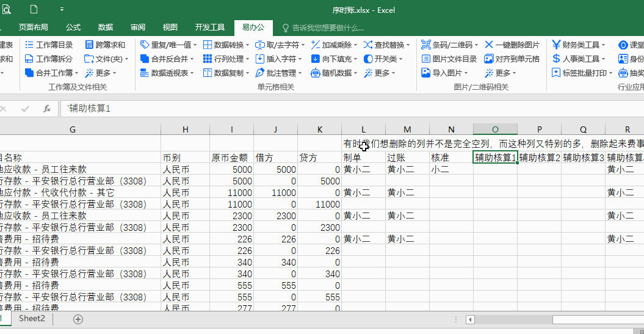
Task: Expand 行列处理 menu
Action: pyautogui.click(x=226, y=59)
